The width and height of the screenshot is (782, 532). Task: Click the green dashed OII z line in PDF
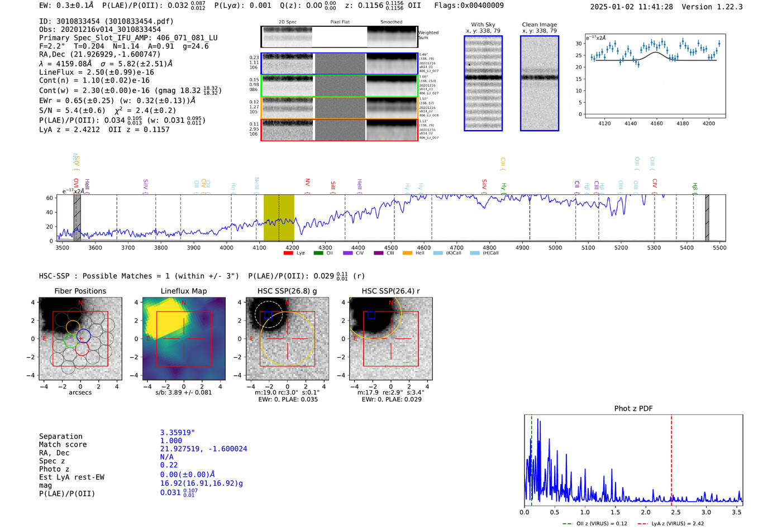pyautogui.click(x=532, y=460)
